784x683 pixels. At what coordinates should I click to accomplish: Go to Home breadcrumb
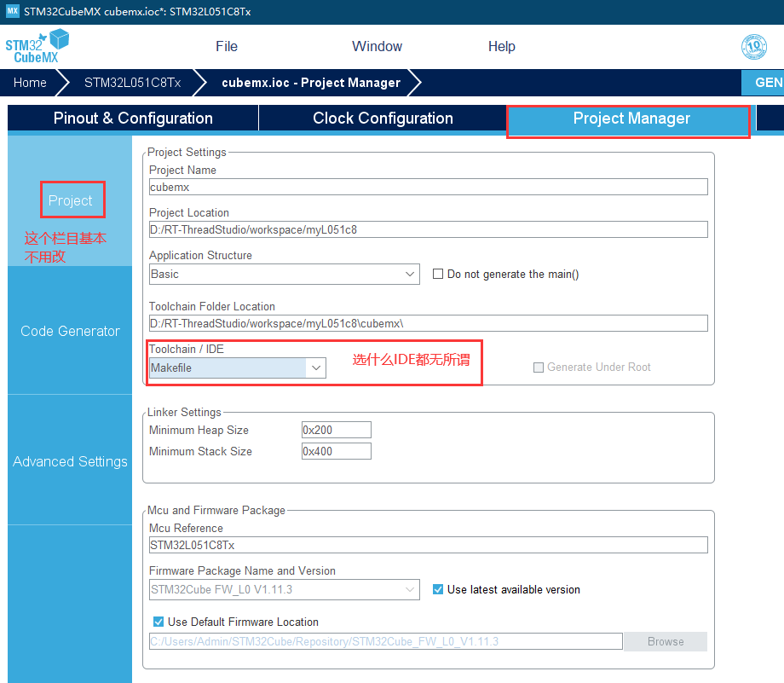[30, 83]
